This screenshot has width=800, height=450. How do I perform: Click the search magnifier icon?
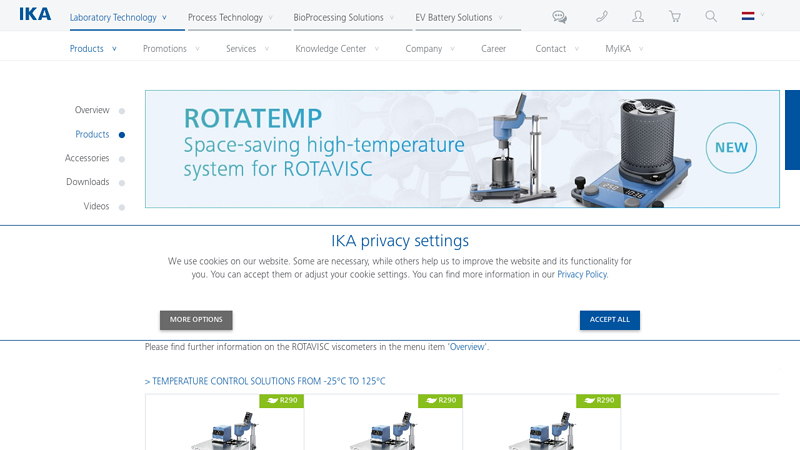click(711, 17)
